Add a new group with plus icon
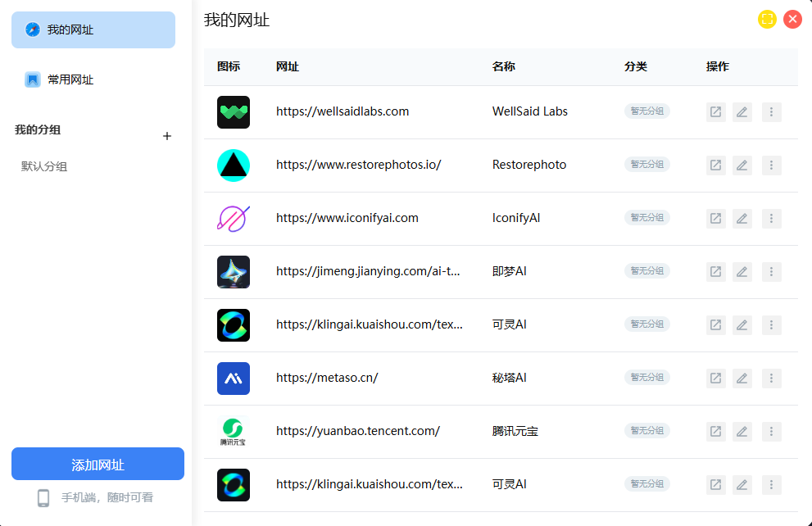The width and height of the screenshot is (812, 526). (167, 136)
